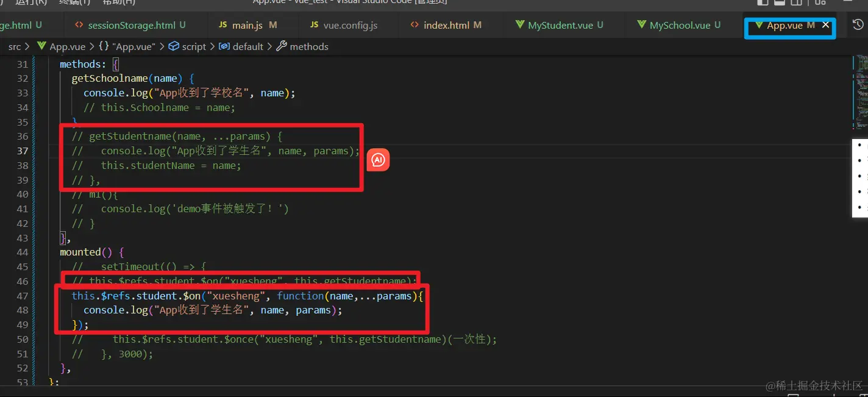Open the "App.vue" braces breadcrumb

coord(134,46)
